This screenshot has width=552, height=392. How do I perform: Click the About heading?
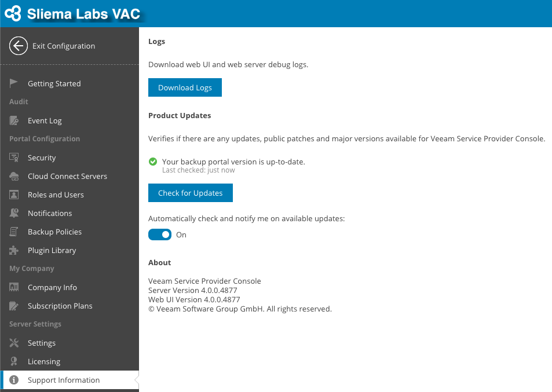click(x=159, y=262)
